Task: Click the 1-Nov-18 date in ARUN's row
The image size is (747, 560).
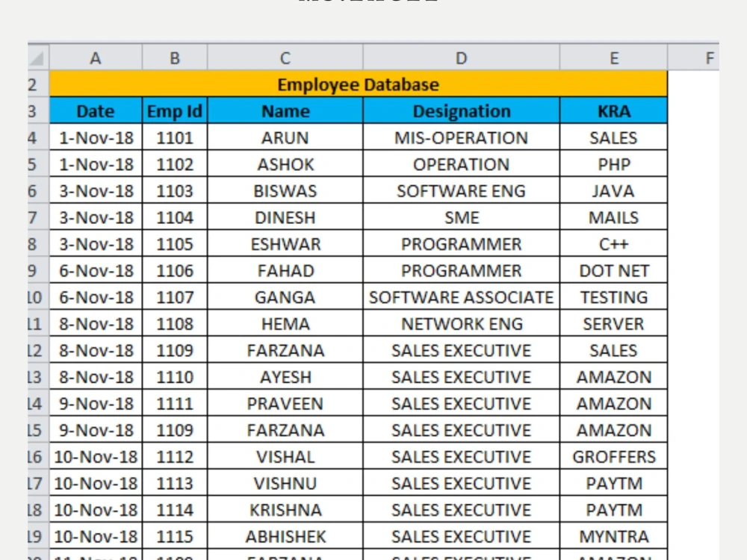Action: [96, 137]
